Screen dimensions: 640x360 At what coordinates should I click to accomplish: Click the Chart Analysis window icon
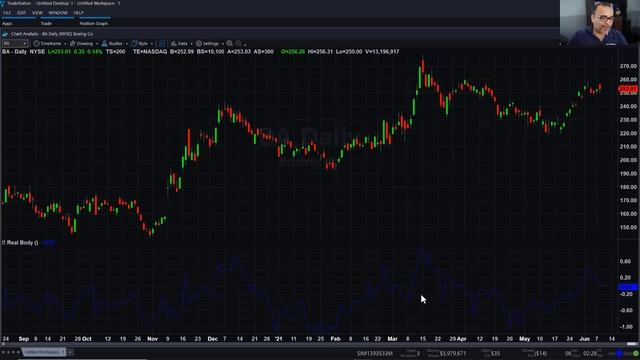[5, 34]
